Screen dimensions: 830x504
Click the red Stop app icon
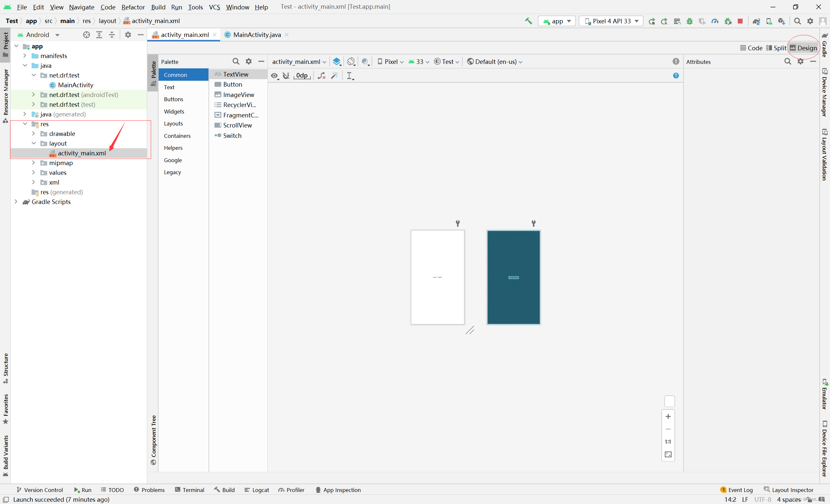(x=740, y=21)
